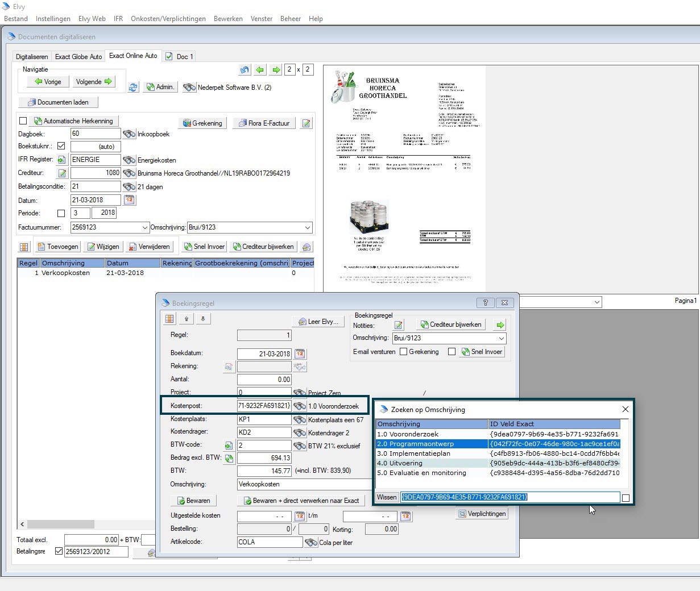
Task: Go to next page with green right arrow
Action: pos(276,70)
